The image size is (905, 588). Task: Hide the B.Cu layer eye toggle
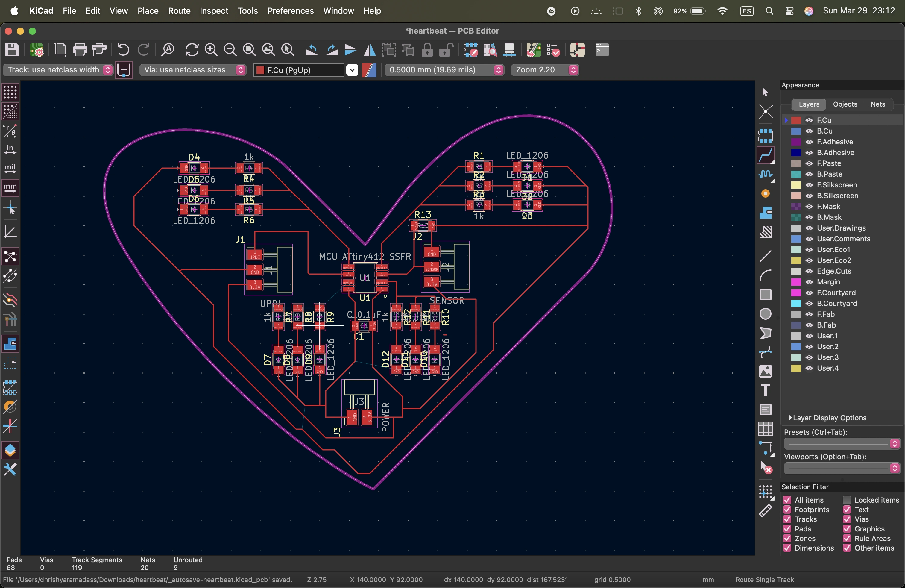809,131
